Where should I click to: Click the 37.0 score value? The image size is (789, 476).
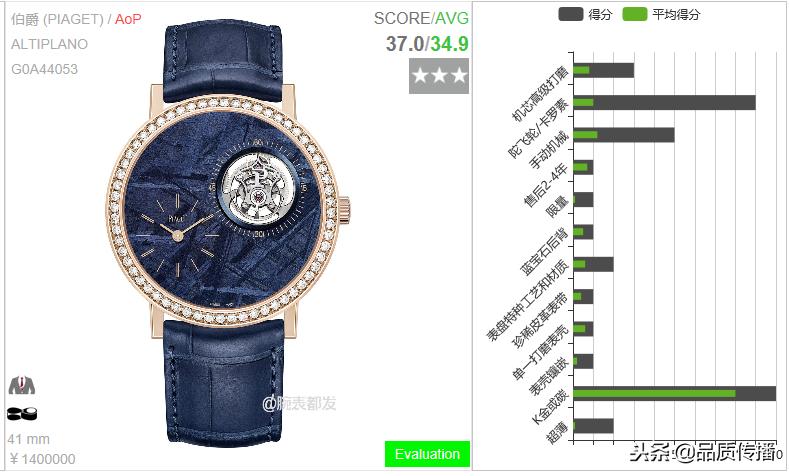tap(405, 44)
